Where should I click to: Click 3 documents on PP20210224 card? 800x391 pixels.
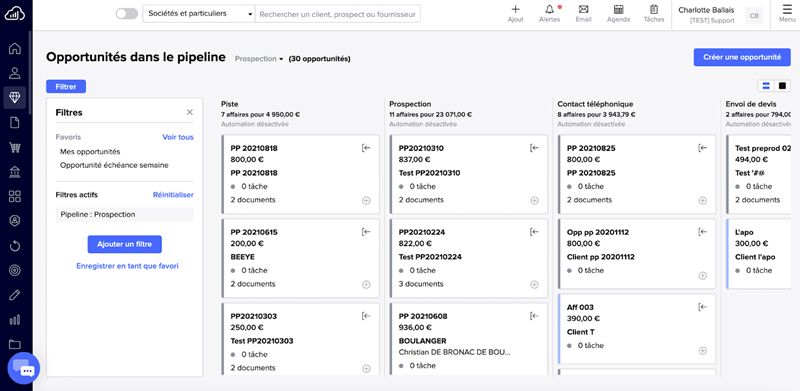[421, 284]
